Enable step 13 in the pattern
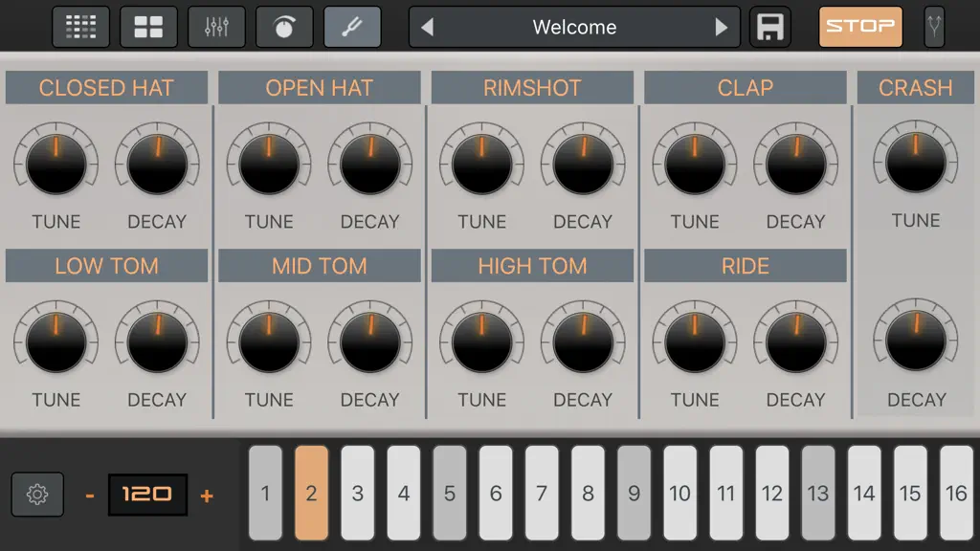Viewport: 980px width, 551px height. point(818,493)
